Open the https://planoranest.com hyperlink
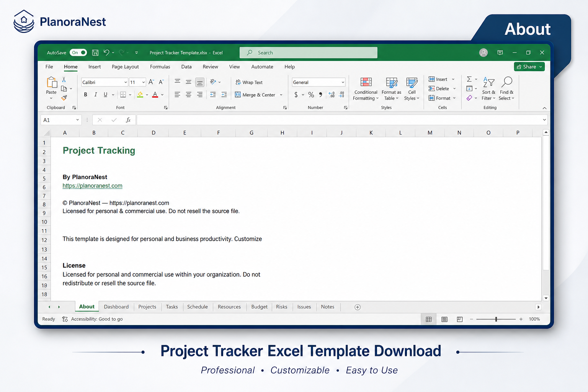The height and width of the screenshot is (392, 588). (x=93, y=186)
